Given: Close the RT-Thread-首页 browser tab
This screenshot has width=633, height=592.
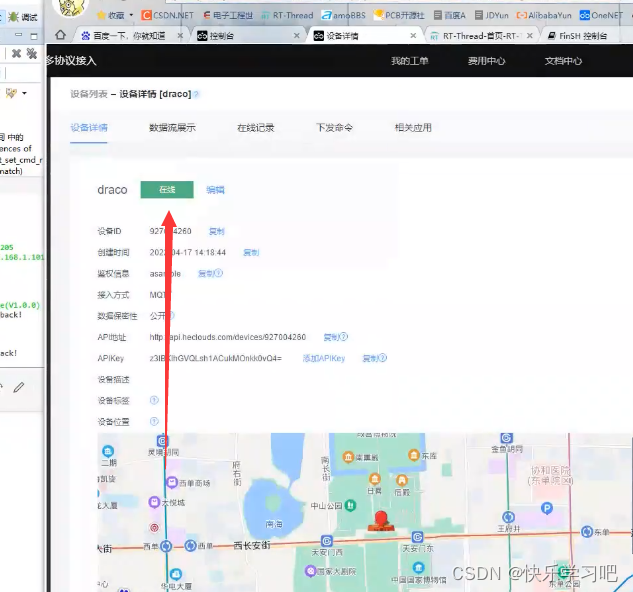Looking at the screenshot, I should (530, 36).
